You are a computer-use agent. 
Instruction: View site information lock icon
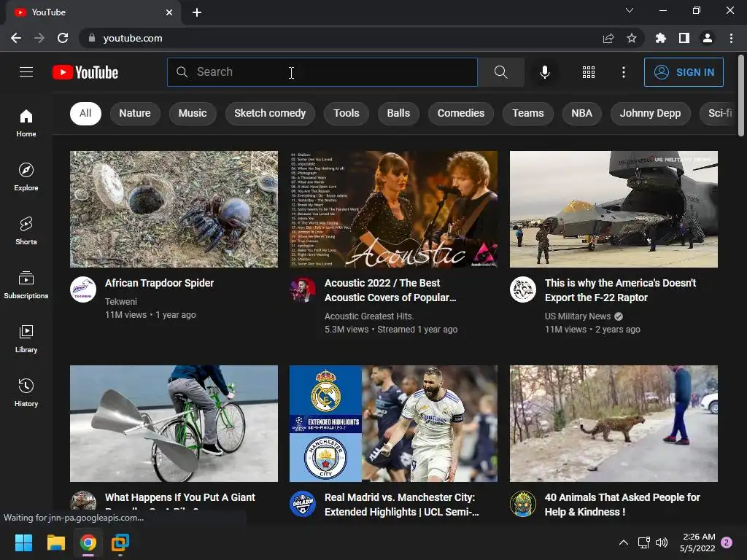pyautogui.click(x=92, y=38)
